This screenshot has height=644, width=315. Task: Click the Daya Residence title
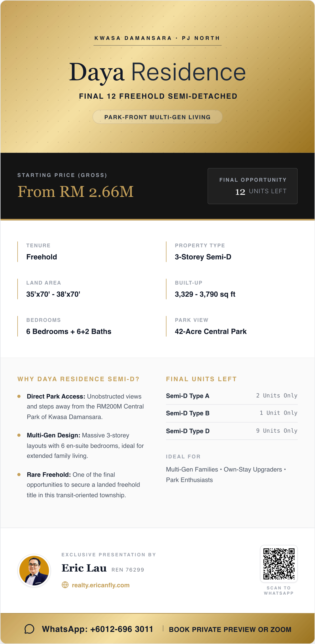click(x=157, y=72)
